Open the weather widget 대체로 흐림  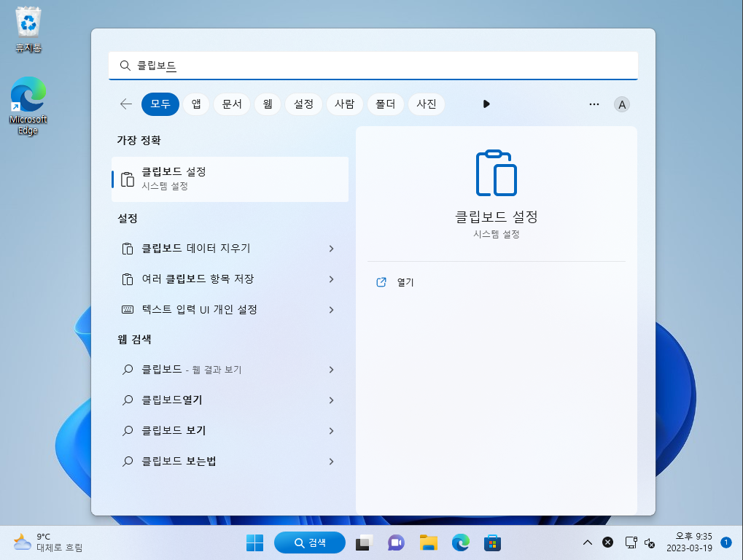[x=48, y=542]
